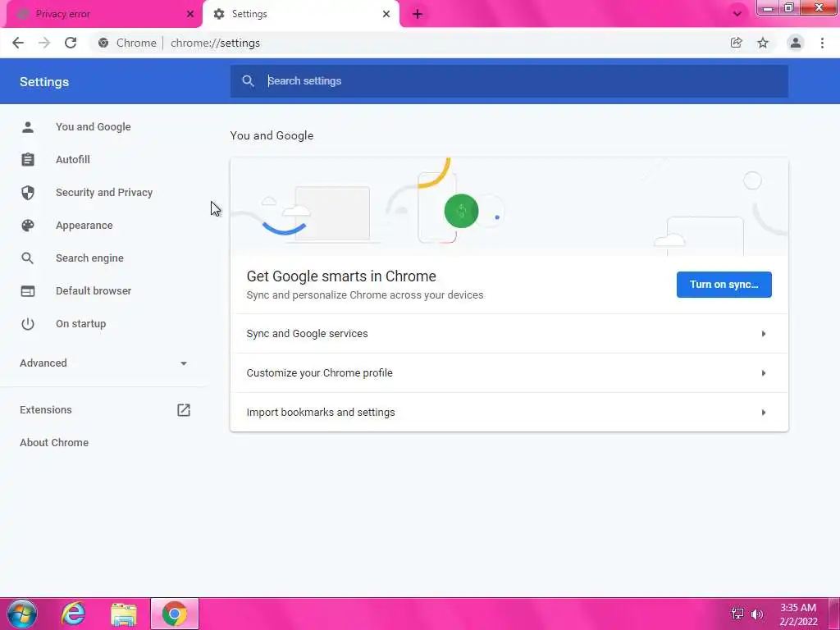The width and height of the screenshot is (840, 630).
Task: Open the share this page icon
Action: click(736, 43)
